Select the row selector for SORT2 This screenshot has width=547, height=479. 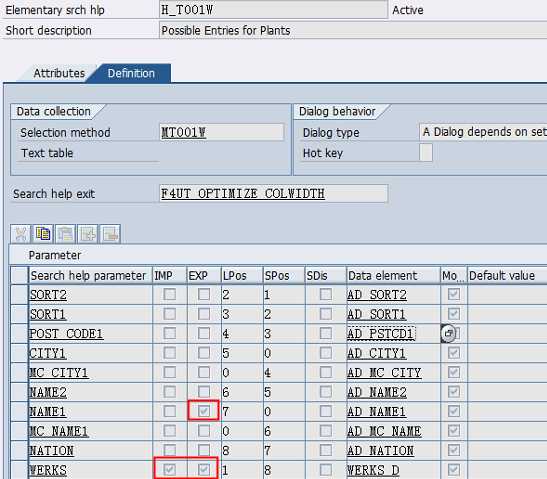coord(19,295)
